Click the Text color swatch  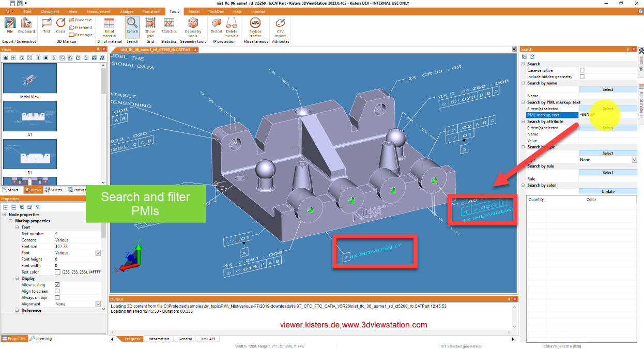click(x=57, y=272)
